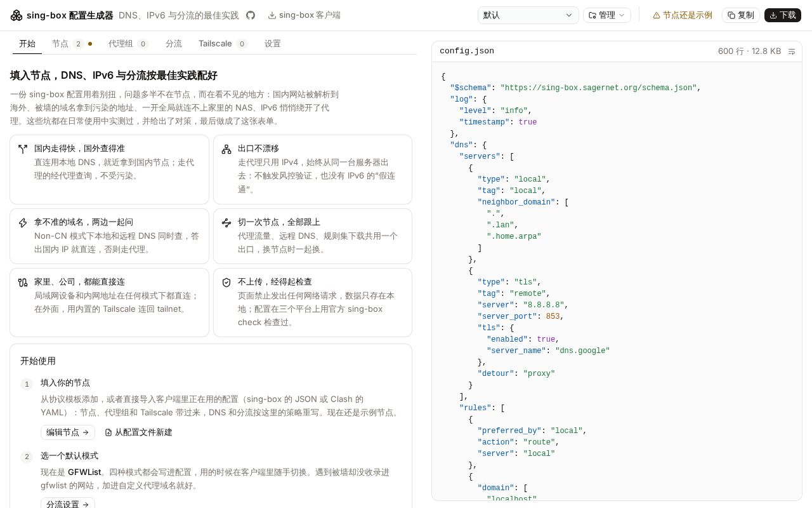
Task: Copy the config with 复制 button
Action: (741, 15)
